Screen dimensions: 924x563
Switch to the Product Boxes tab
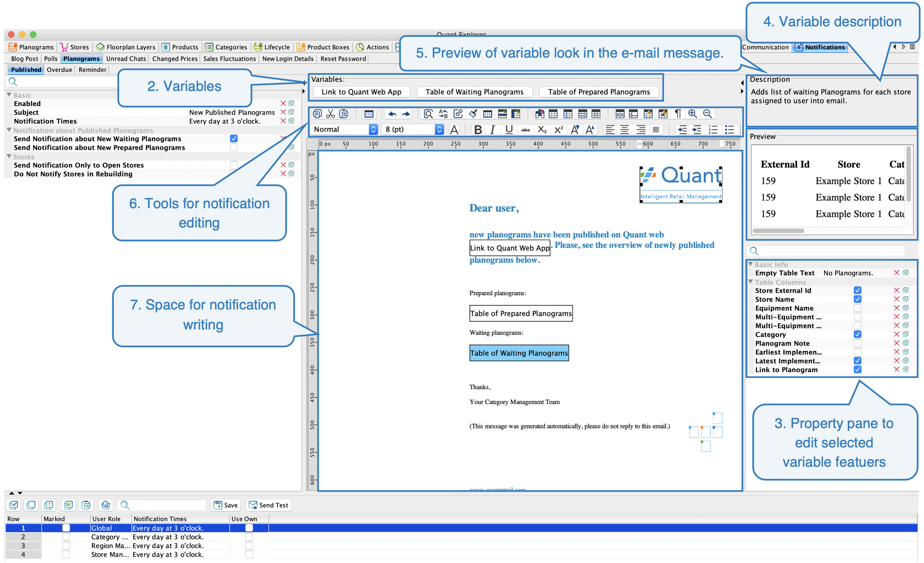(x=323, y=47)
